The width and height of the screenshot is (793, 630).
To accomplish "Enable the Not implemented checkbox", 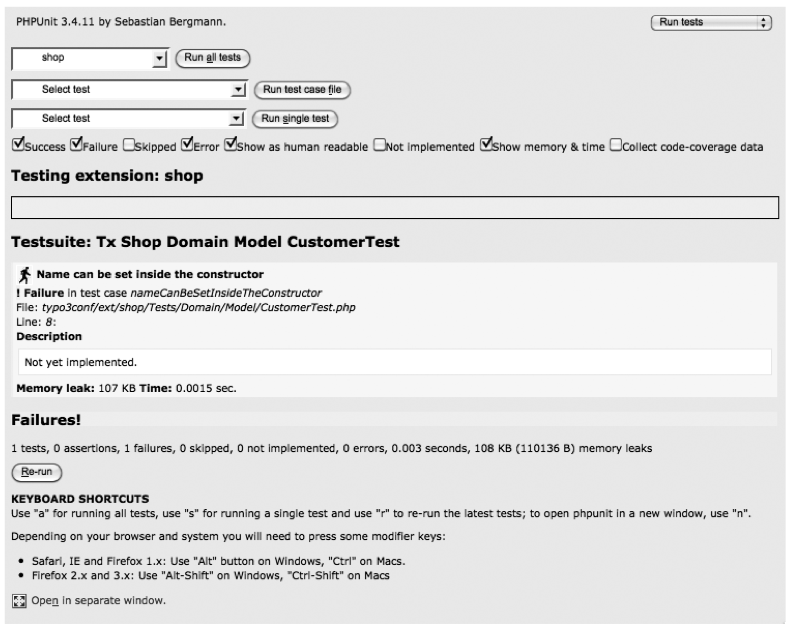I will pyautogui.click(x=379, y=146).
